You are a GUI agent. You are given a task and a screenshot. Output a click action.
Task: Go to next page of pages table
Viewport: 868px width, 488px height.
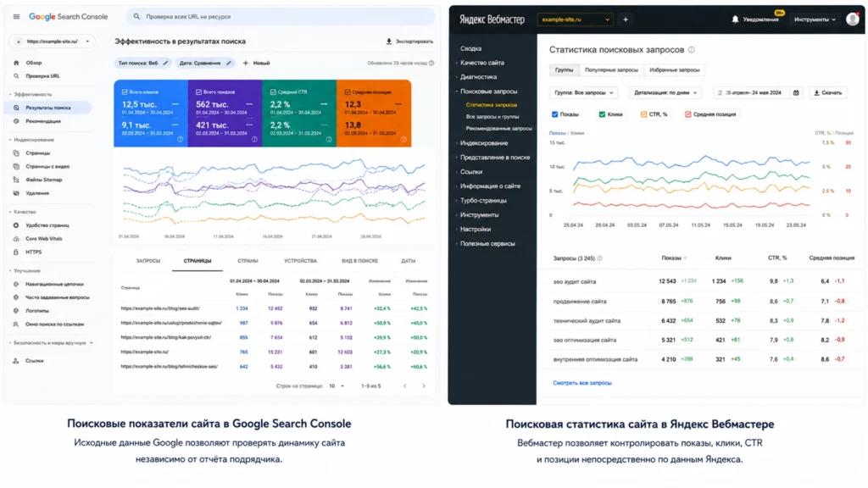coord(424,386)
